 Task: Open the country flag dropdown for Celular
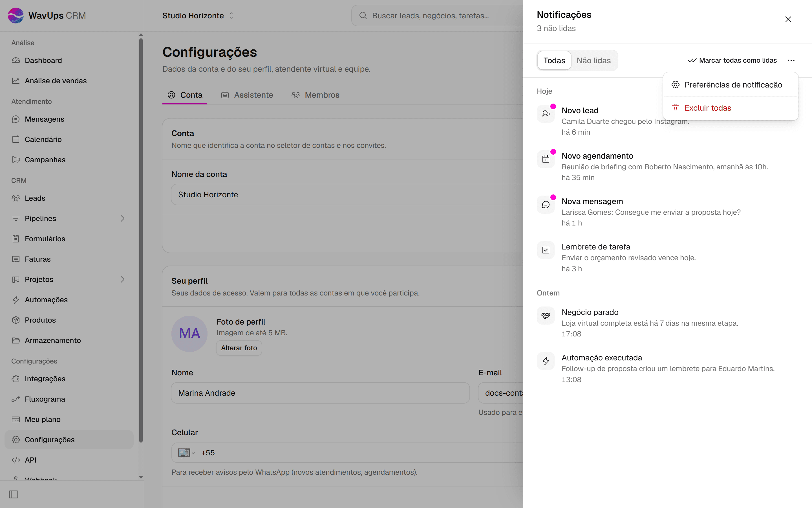[x=186, y=453]
